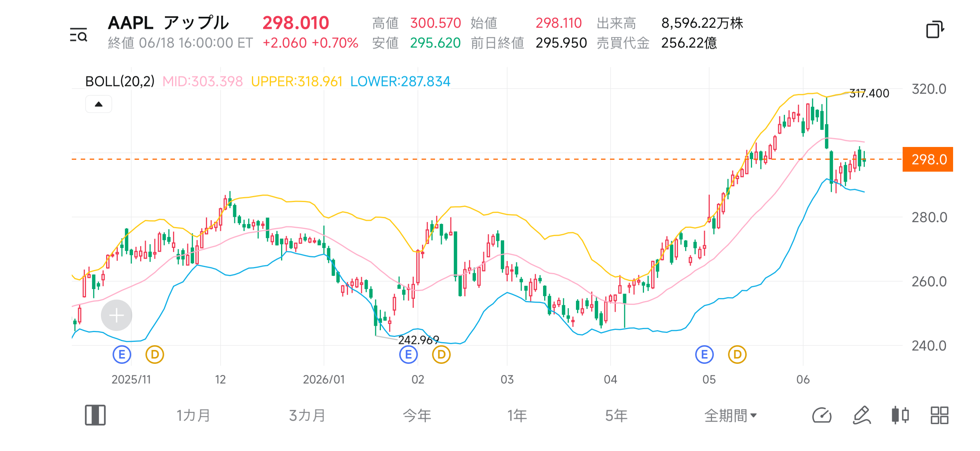Viewport: 980px width, 451px height.
Task: Tap the May earnings E marker
Action: coord(705,355)
